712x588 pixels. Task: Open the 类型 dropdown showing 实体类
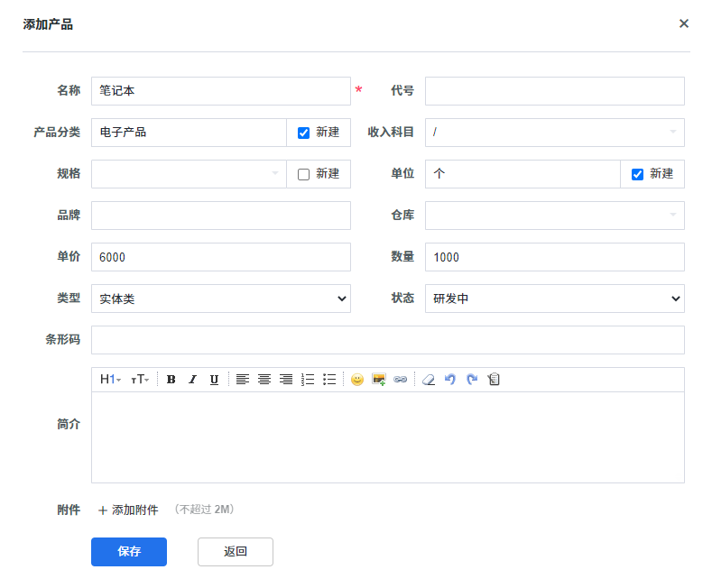220,299
